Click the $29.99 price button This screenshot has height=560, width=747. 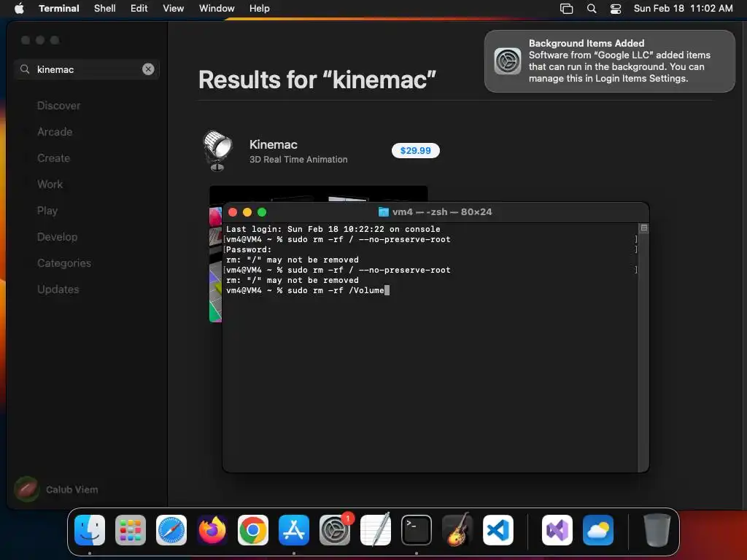click(x=415, y=150)
